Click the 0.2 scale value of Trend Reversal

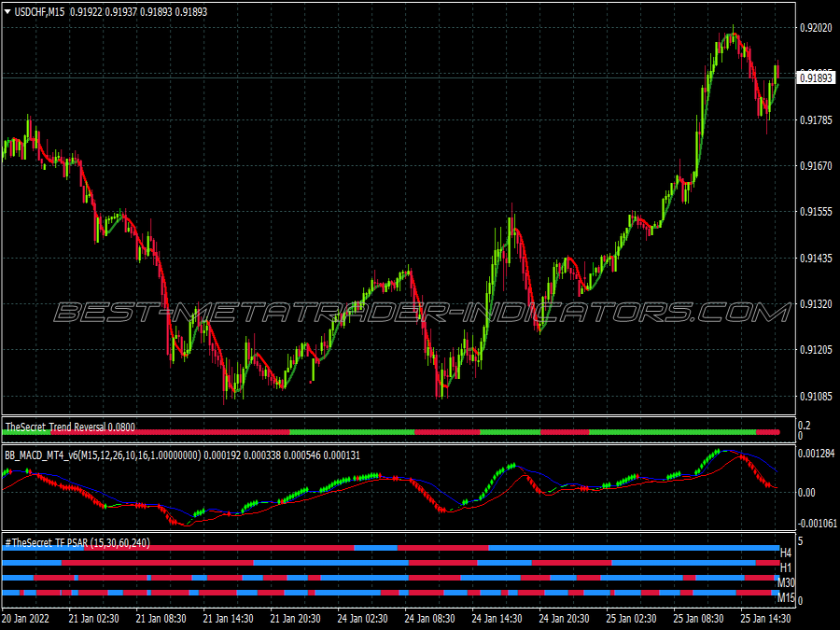coord(805,426)
